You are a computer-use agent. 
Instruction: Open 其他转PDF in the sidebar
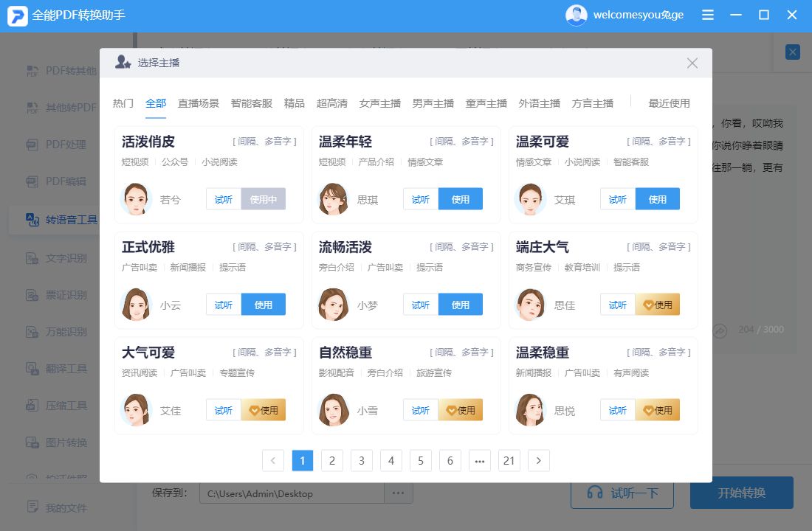(x=61, y=108)
